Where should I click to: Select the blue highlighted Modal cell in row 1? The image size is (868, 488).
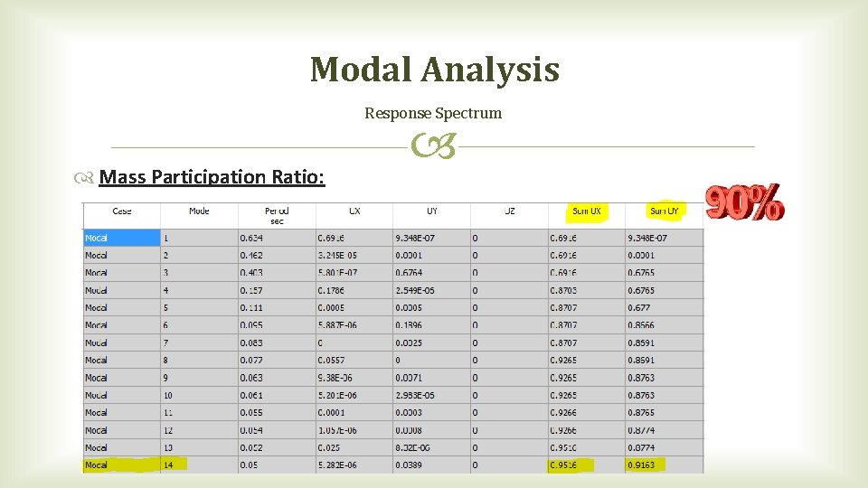click(x=122, y=238)
